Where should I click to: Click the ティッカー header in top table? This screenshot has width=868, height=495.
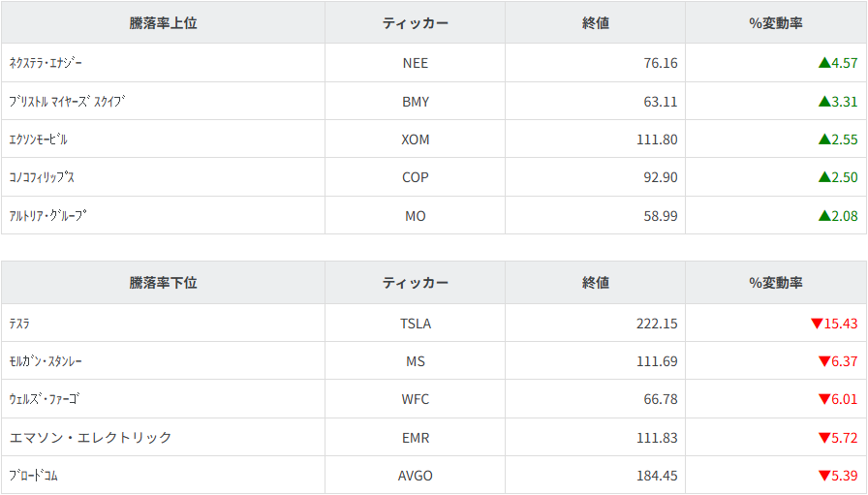pos(415,23)
